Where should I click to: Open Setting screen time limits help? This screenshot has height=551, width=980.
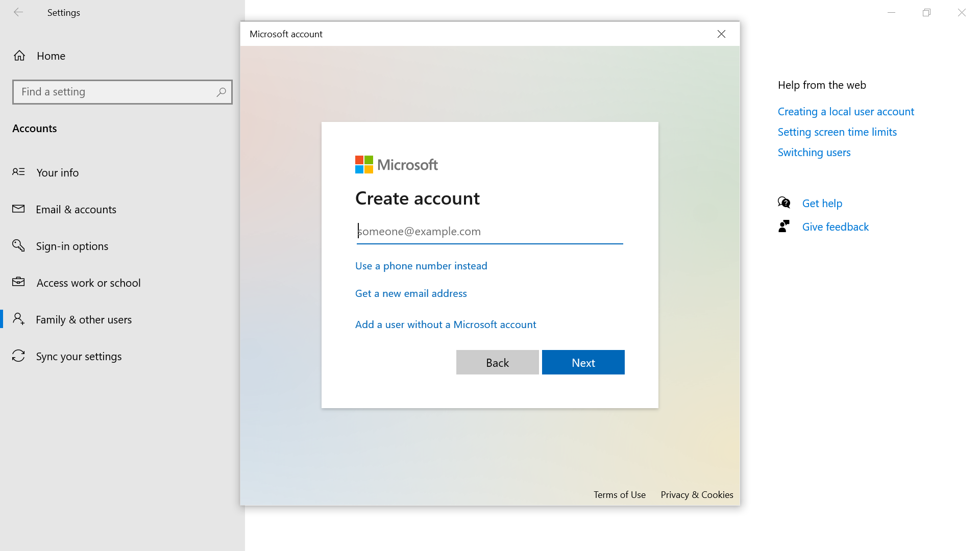point(837,132)
